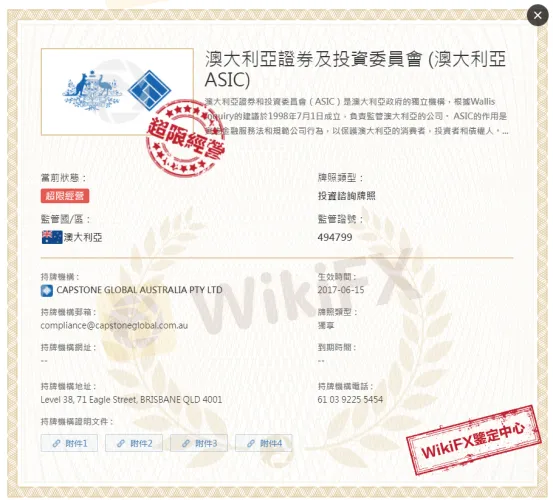Click the truncated ASIC description paragraph
Screen dimensions: 554x500
click(x=356, y=116)
